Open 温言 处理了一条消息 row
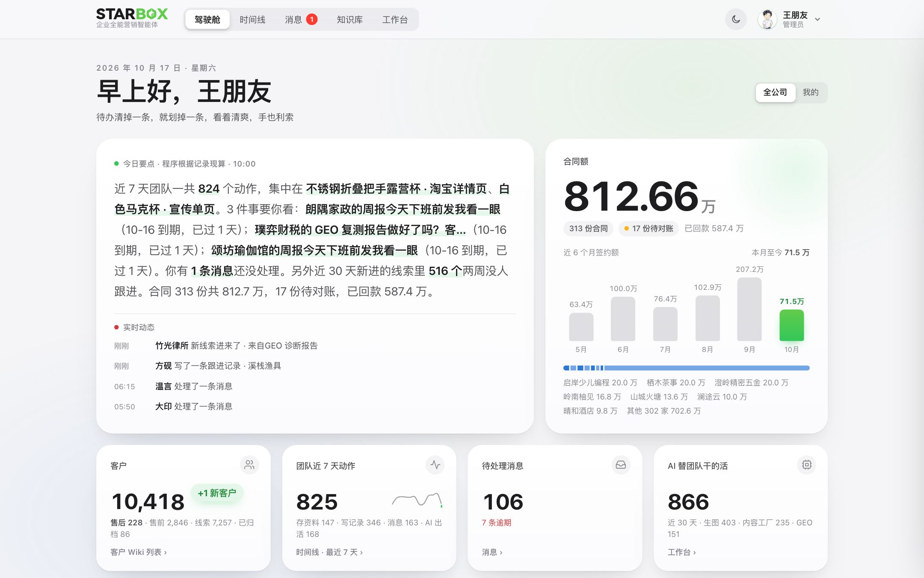 [314, 387]
